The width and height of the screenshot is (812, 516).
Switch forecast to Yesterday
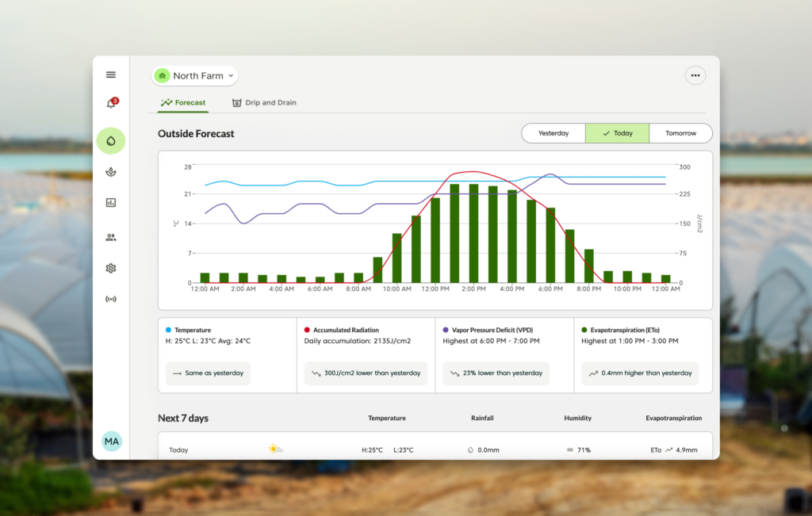[553, 133]
